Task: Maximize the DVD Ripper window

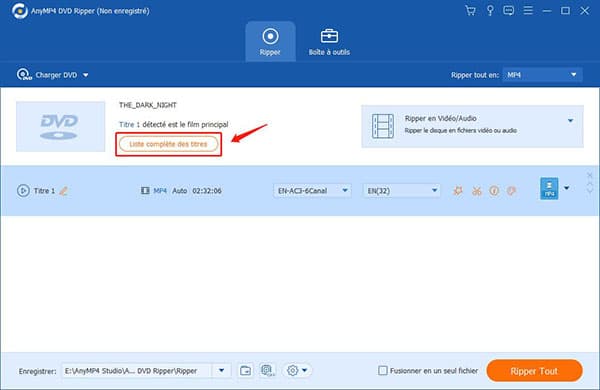Action: coord(565,11)
